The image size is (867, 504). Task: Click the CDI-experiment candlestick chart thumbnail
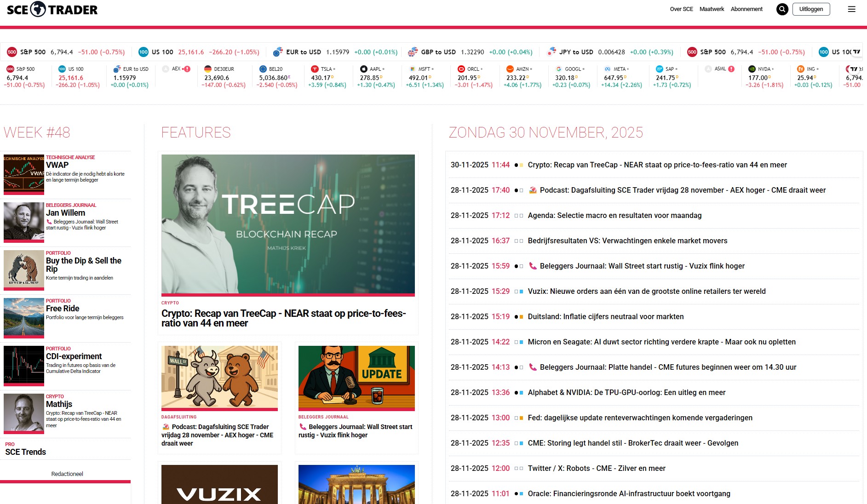click(x=24, y=365)
